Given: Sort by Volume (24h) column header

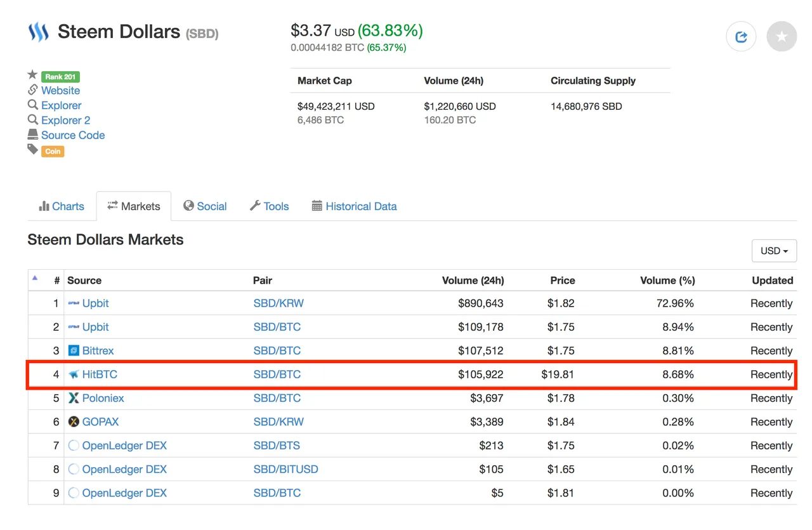Looking at the screenshot, I should (x=473, y=281).
